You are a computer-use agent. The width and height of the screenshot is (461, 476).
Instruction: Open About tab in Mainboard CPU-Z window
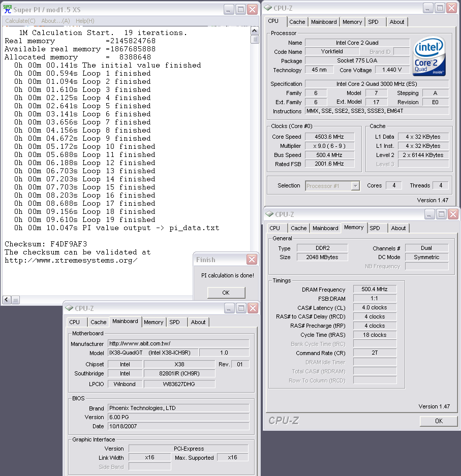click(198, 322)
